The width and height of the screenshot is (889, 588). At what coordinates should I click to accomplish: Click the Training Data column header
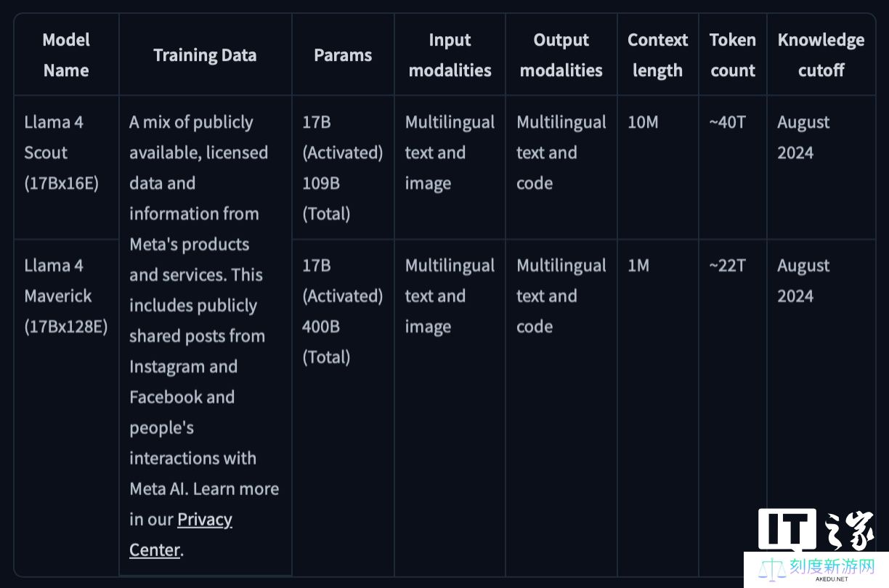point(205,55)
